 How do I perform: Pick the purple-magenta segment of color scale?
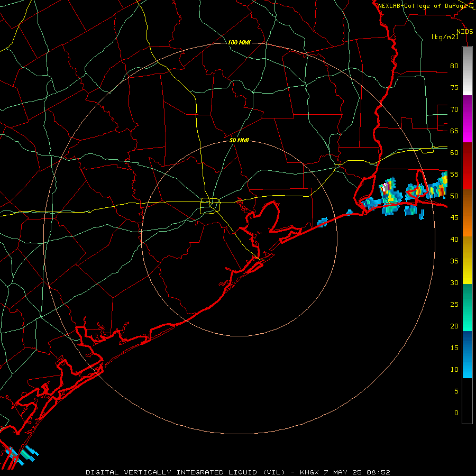(467, 119)
